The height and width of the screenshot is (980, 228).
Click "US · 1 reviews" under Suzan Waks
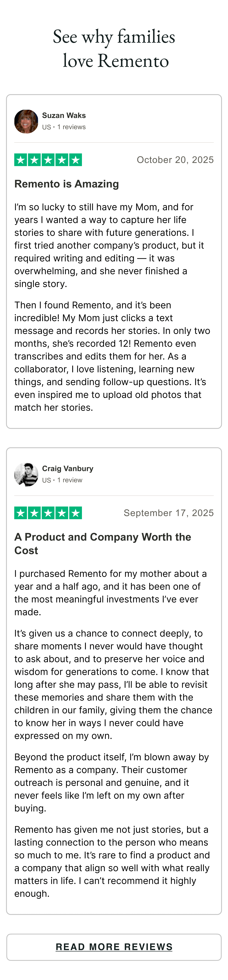(x=64, y=127)
